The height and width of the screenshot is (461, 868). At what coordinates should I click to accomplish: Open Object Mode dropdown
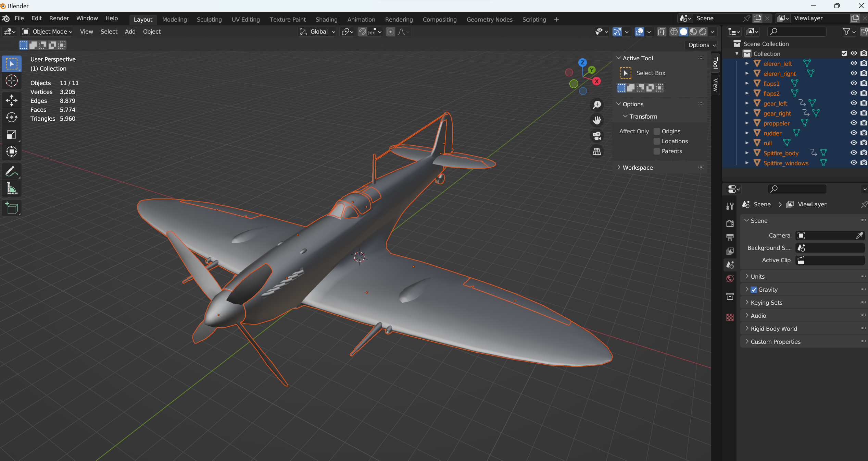[x=47, y=32]
